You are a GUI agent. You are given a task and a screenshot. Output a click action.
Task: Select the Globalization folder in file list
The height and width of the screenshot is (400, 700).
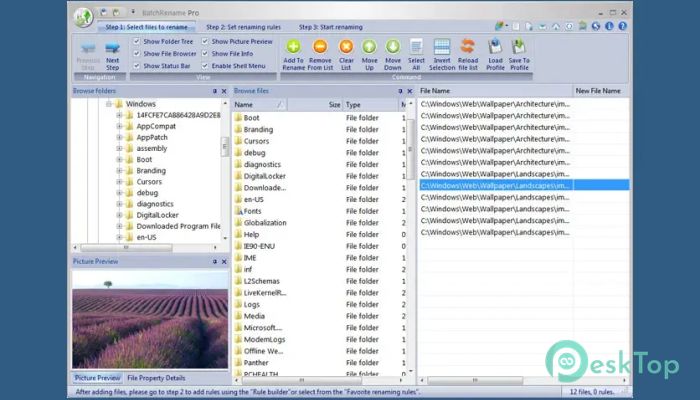pos(265,223)
